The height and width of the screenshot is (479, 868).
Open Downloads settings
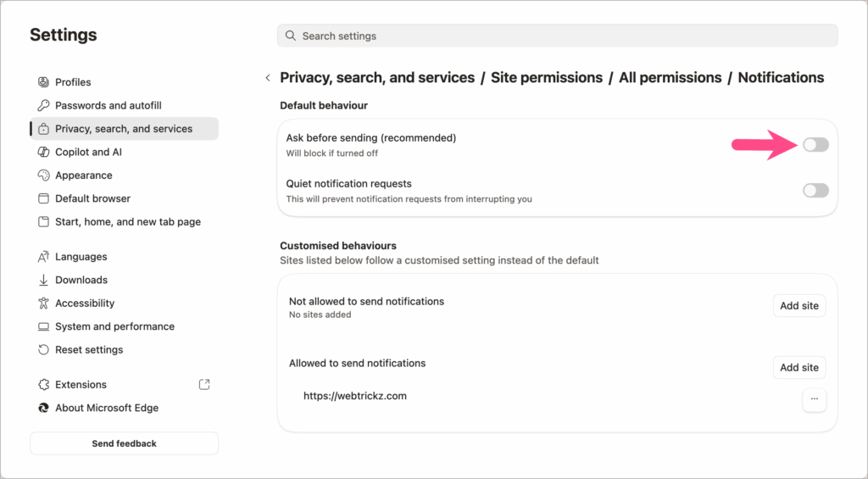tap(125, 280)
